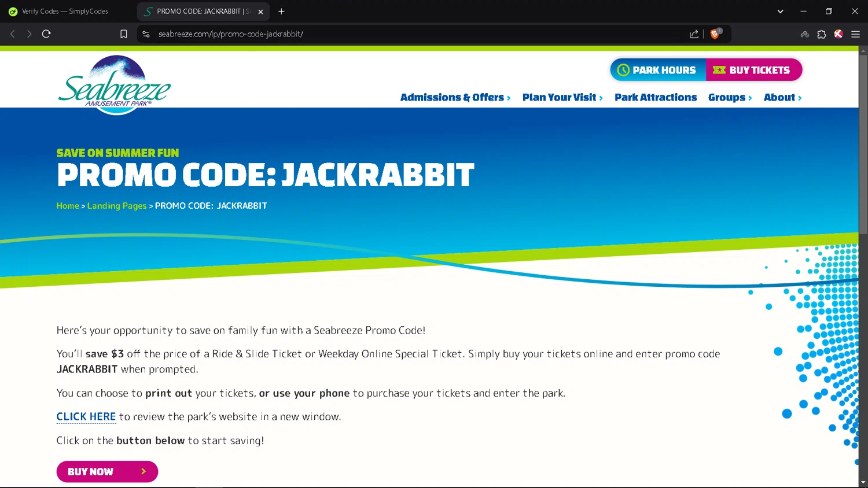Click the Seabreeze Amusement Park logo

coord(115,85)
